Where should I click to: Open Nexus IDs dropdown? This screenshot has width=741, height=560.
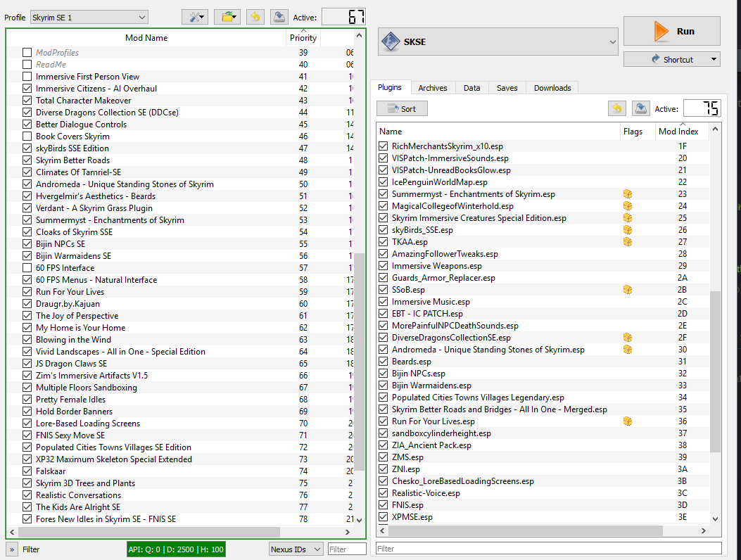pyautogui.click(x=296, y=549)
